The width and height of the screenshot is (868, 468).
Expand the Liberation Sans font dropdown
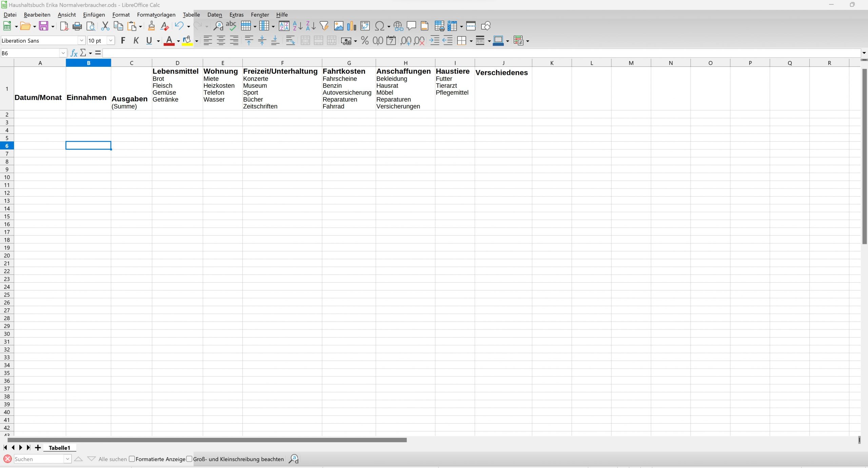[x=81, y=41]
